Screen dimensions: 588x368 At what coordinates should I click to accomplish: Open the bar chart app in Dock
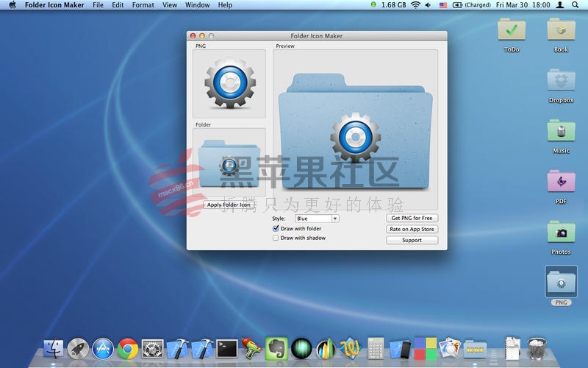(x=326, y=348)
